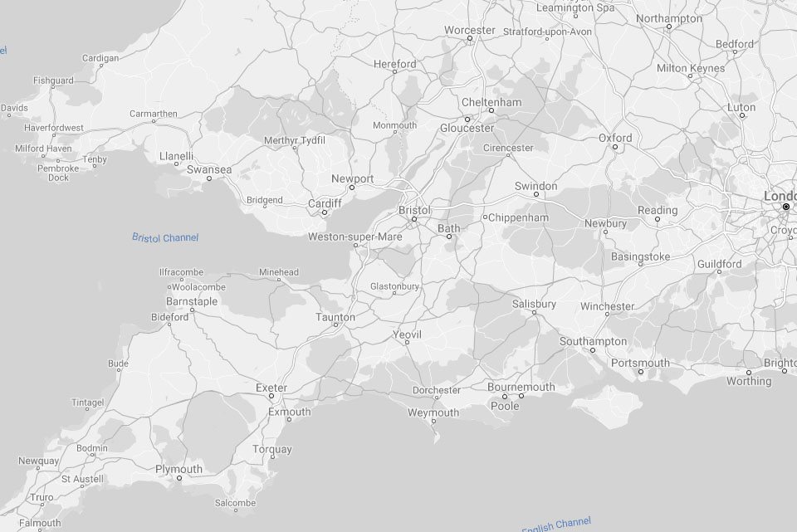
Task: Click the English Channel water label
Action: pos(556,524)
